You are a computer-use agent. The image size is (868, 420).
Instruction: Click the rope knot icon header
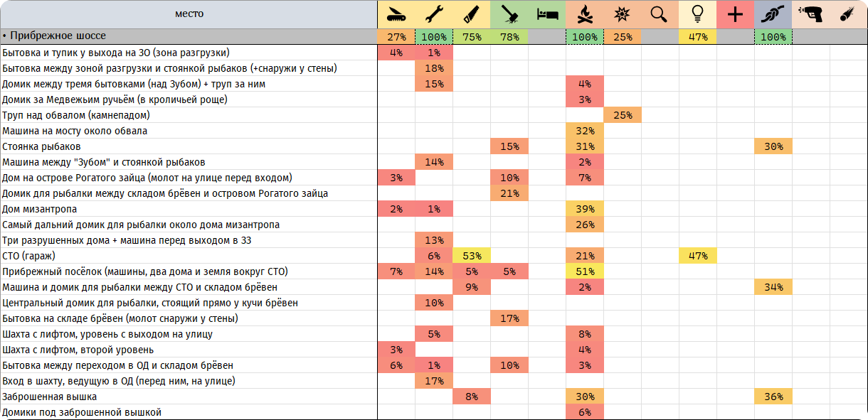point(773,14)
